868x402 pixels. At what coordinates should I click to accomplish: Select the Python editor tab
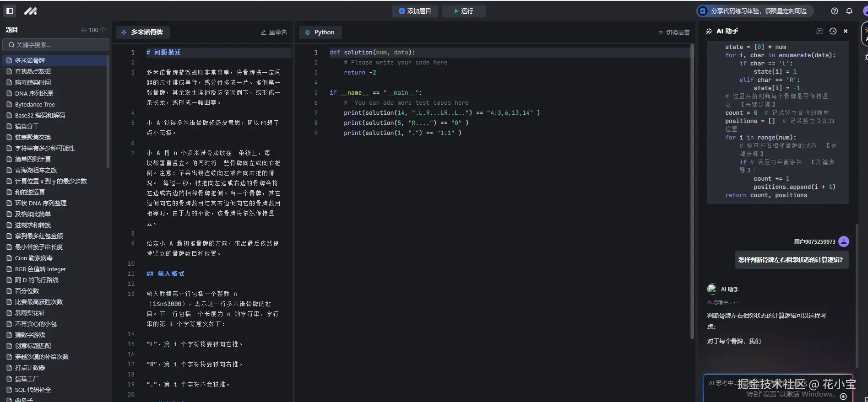pos(320,32)
